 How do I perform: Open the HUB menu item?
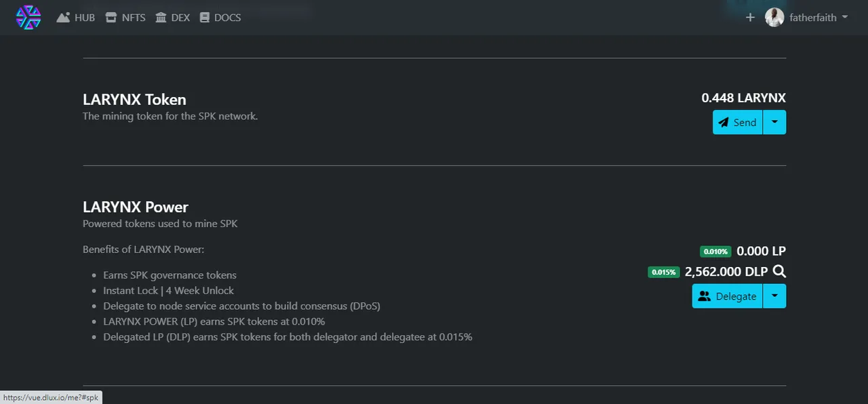click(76, 18)
